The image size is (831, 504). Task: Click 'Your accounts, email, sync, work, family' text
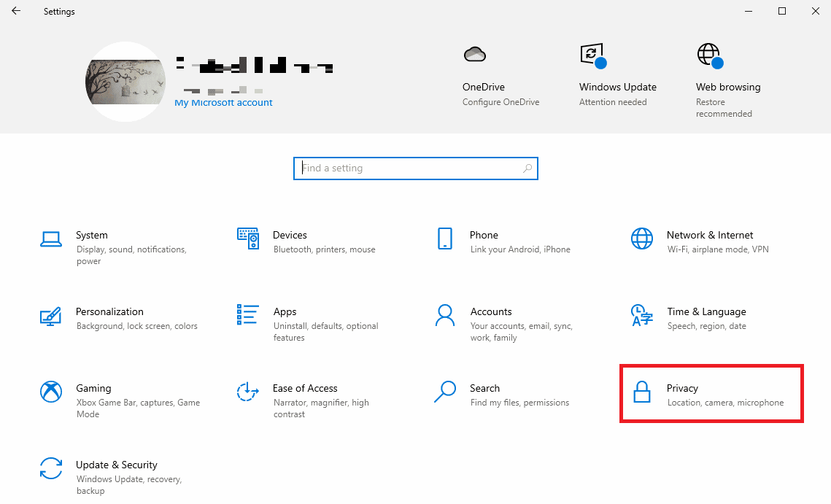pyautogui.click(x=522, y=332)
